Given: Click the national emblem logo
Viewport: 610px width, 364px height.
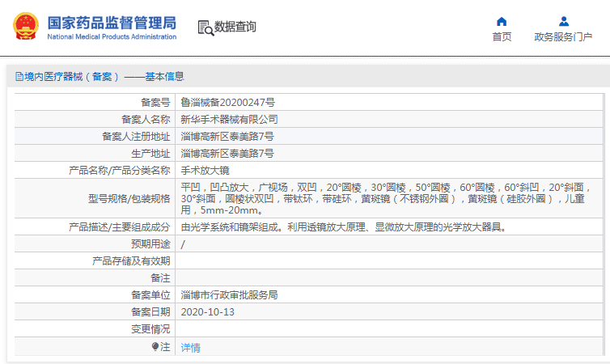Looking at the screenshot, I should click(x=26, y=26).
